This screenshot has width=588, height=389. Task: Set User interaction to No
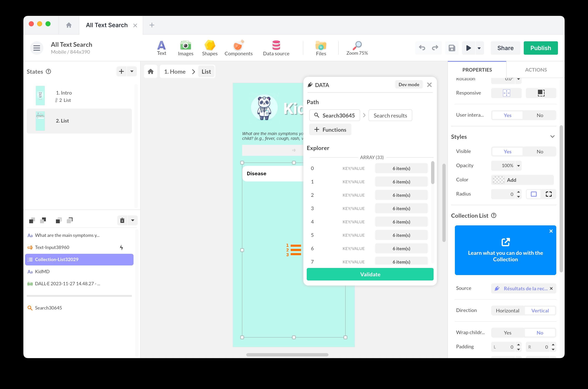(x=540, y=115)
